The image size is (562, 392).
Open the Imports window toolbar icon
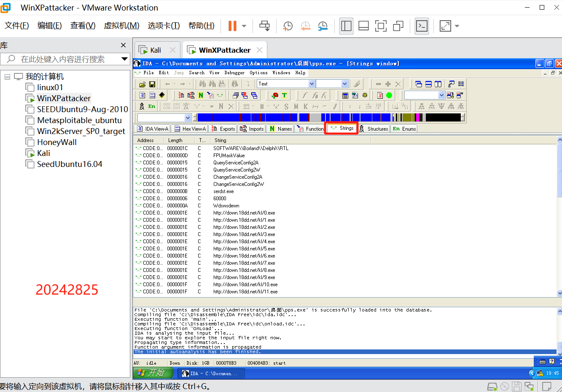(x=191, y=95)
